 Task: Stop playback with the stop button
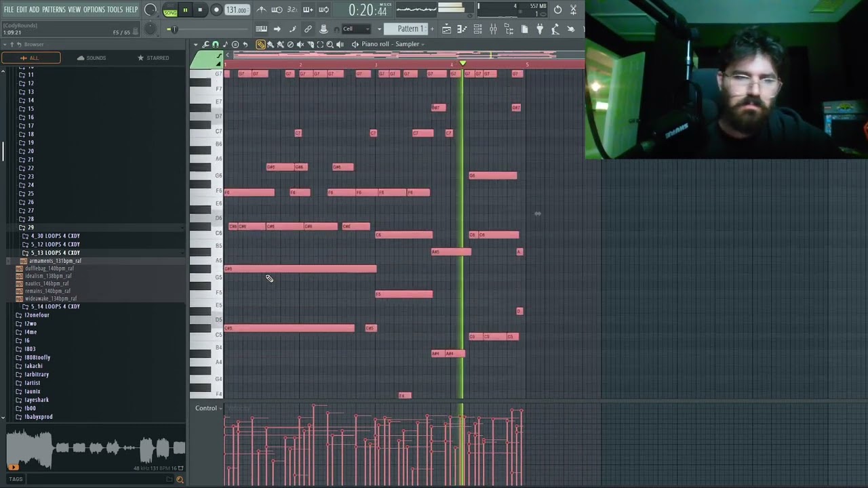(200, 10)
